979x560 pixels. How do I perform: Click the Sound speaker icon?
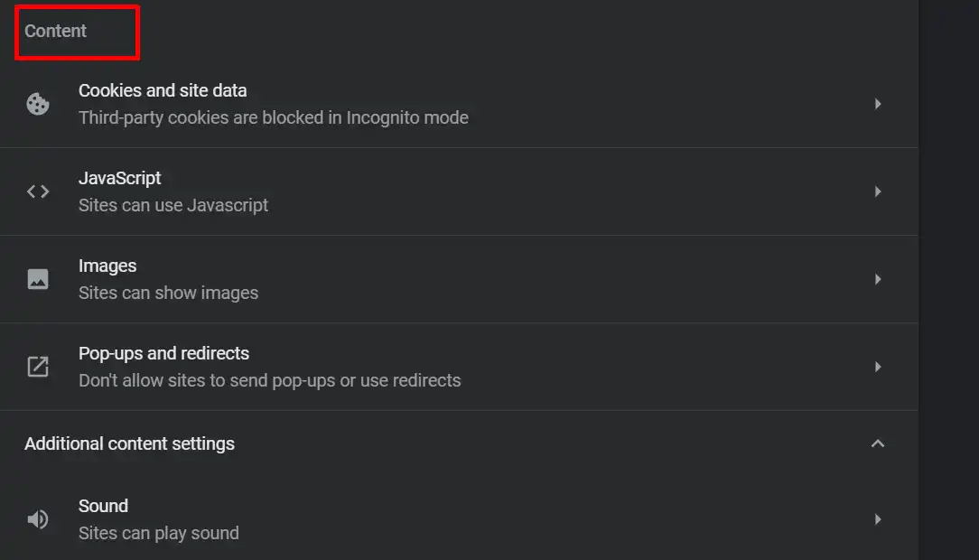37,518
